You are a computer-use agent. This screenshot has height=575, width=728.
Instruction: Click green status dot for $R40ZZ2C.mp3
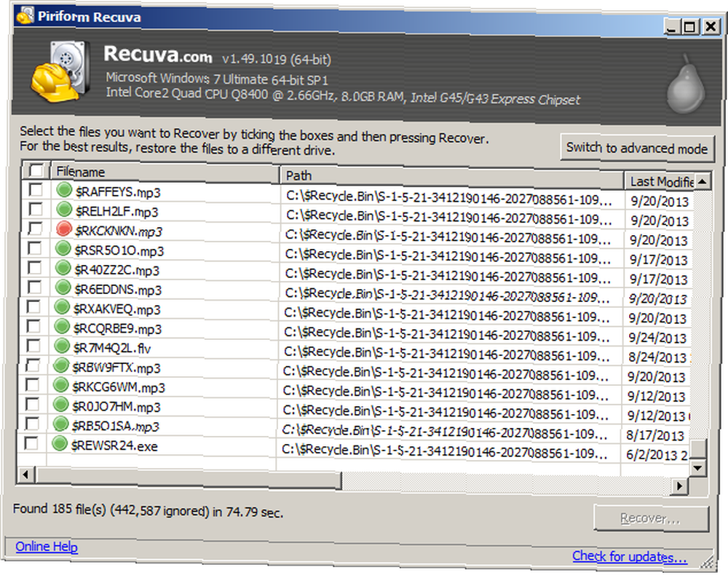pyautogui.click(x=63, y=268)
